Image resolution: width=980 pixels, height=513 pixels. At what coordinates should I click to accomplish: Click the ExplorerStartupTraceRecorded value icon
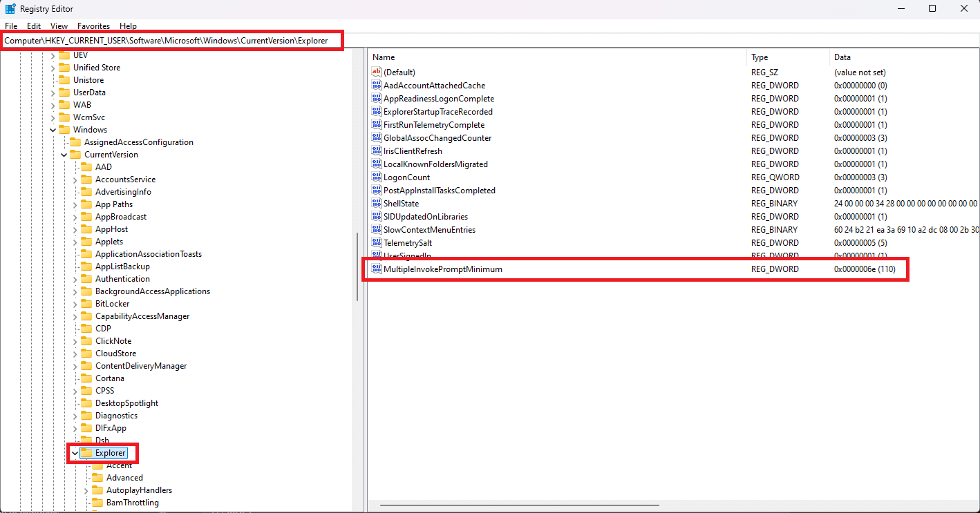[377, 112]
